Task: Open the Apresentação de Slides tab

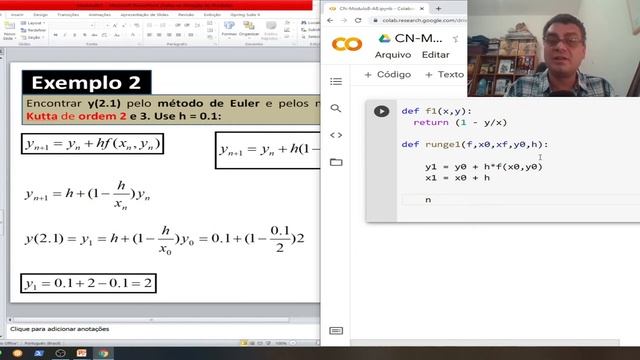Action: [x=144, y=15]
